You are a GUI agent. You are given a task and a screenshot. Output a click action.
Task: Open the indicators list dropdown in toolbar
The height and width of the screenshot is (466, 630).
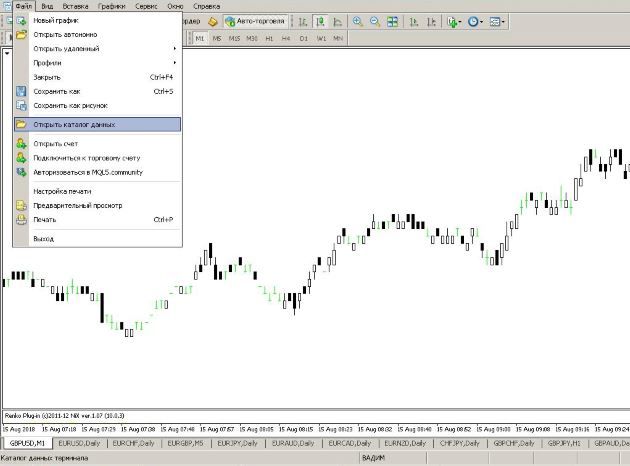454,21
